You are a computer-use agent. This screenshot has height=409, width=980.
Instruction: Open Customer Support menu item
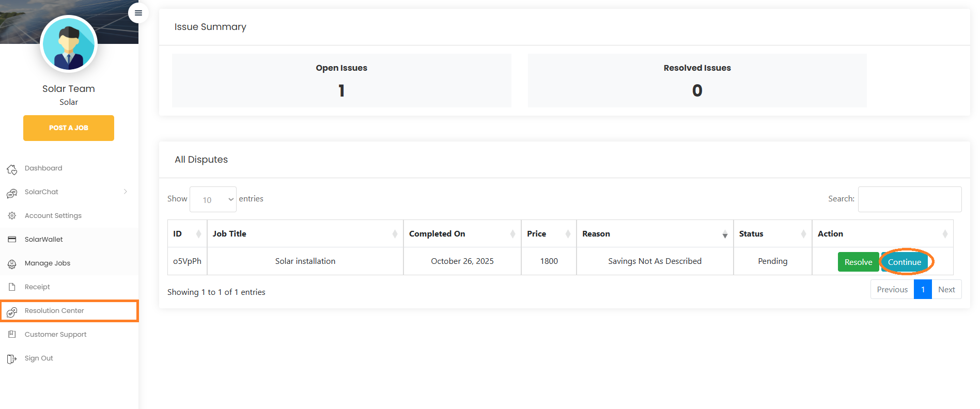coord(55,335)
